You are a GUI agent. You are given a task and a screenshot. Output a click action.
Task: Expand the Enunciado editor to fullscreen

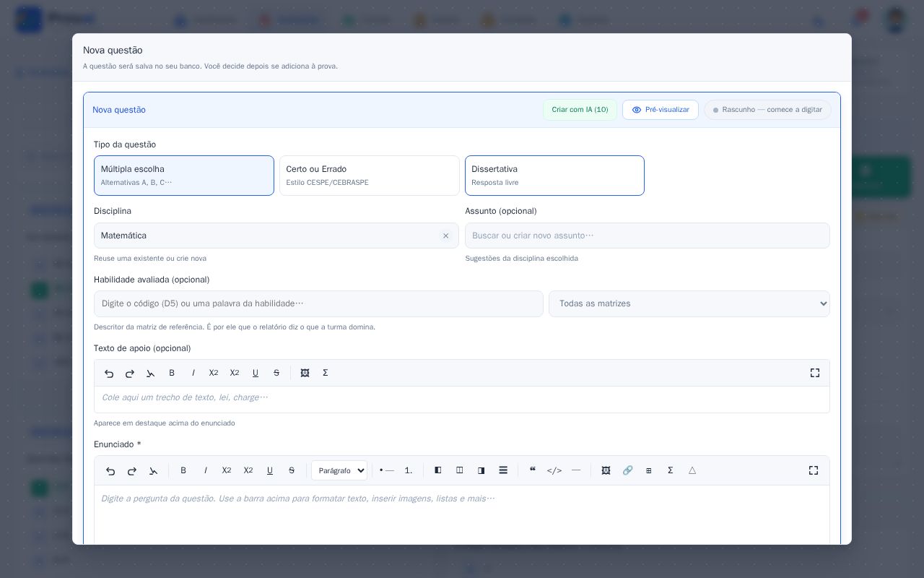click(814, 470)
